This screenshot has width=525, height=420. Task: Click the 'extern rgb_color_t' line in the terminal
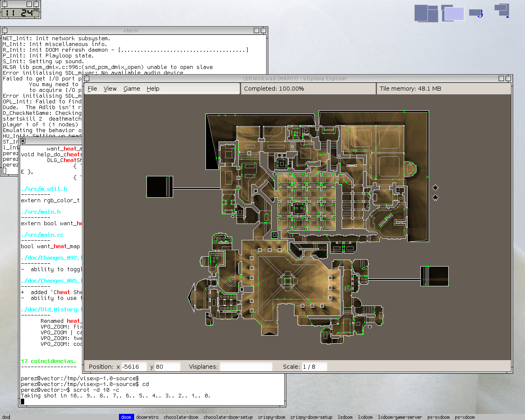50,201
